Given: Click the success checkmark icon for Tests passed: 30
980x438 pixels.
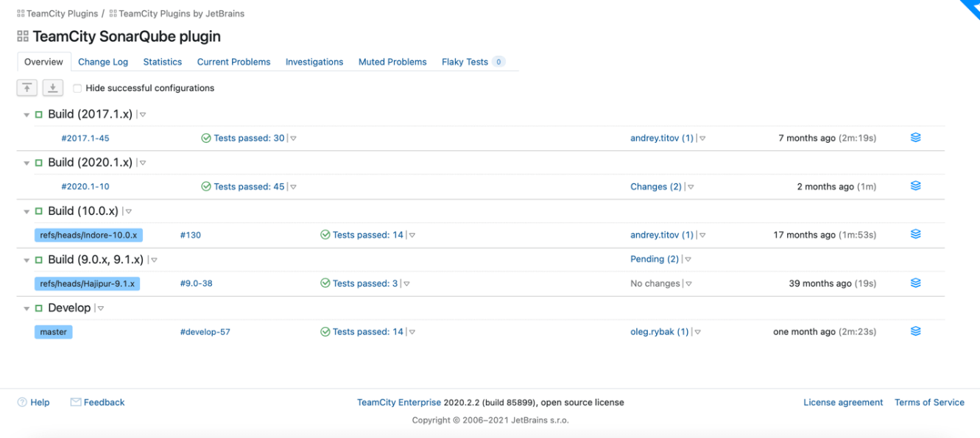Looking at the screenshot, I should [x=206, y=138].
